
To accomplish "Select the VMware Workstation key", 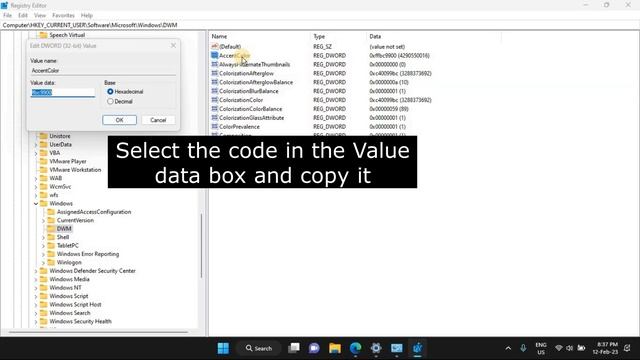I will click(75, 170).
